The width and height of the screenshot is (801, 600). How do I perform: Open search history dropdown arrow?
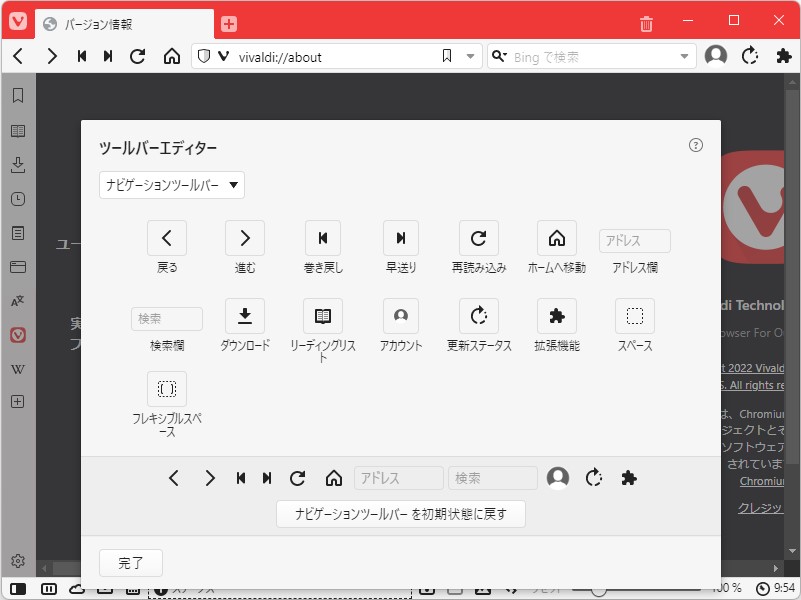pos(684,57)
